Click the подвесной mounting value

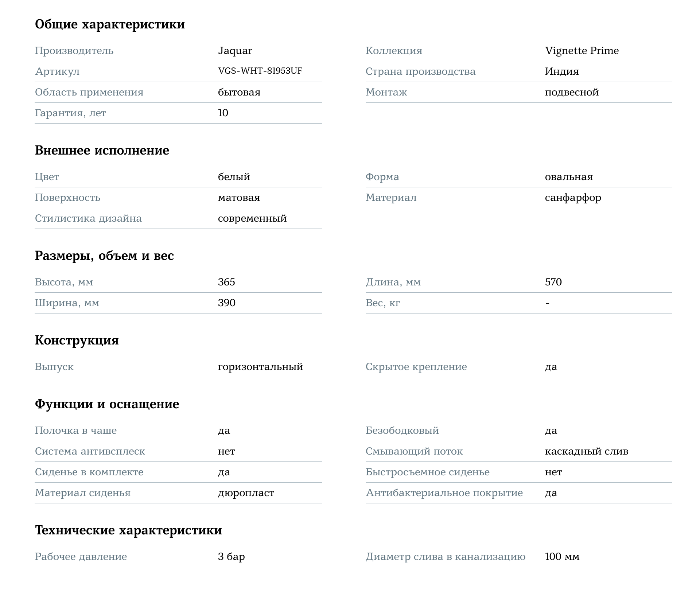pos(572,92)
